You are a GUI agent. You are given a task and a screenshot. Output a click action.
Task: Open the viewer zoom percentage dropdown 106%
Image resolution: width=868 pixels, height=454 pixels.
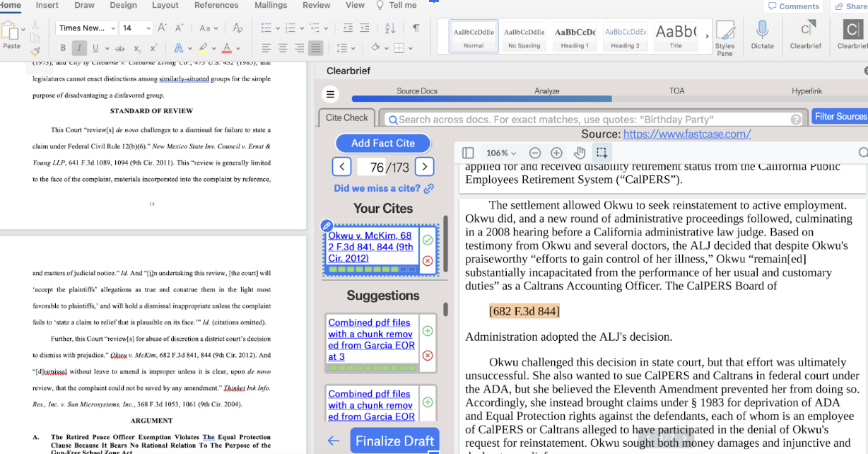pyautogui.click(x=501, y=153)
